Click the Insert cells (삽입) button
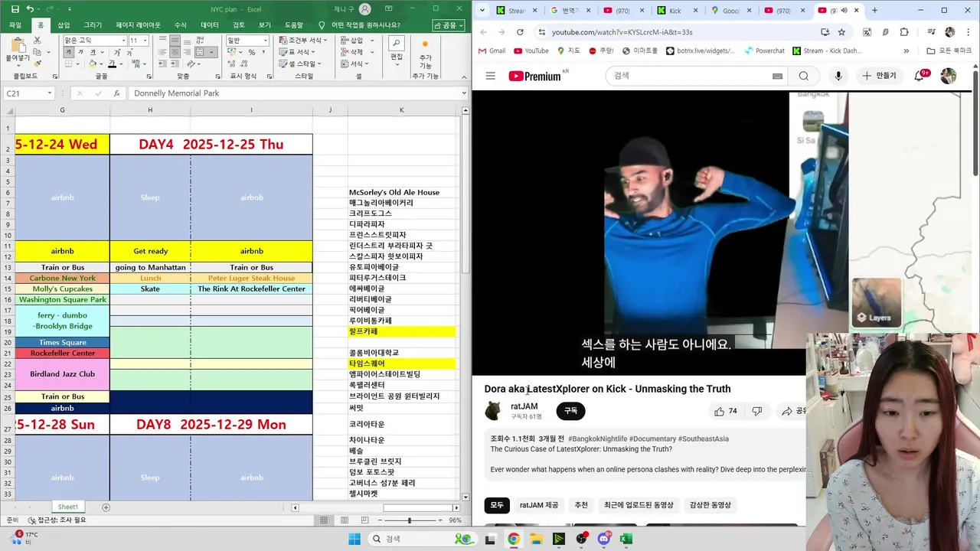 pyautogui.click(x=358, y=41)
